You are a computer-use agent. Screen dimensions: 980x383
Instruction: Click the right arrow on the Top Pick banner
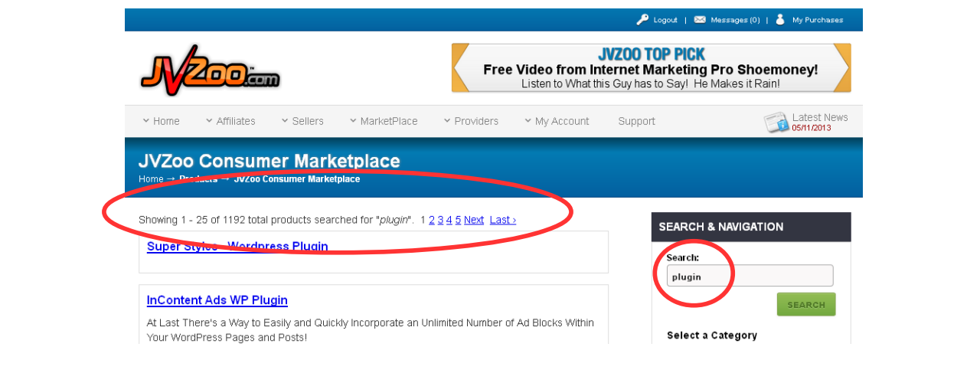(x=842, y=67)
